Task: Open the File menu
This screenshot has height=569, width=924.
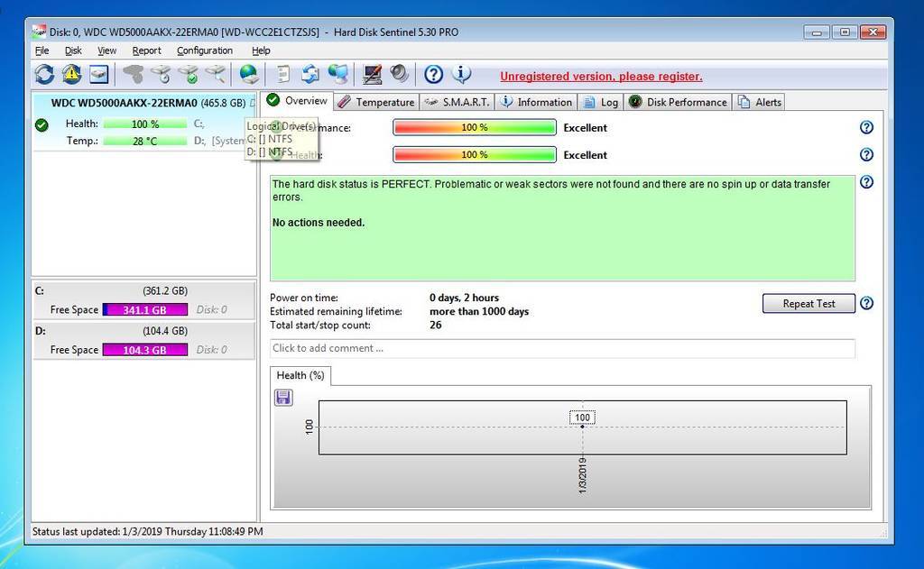Action: 42,50
